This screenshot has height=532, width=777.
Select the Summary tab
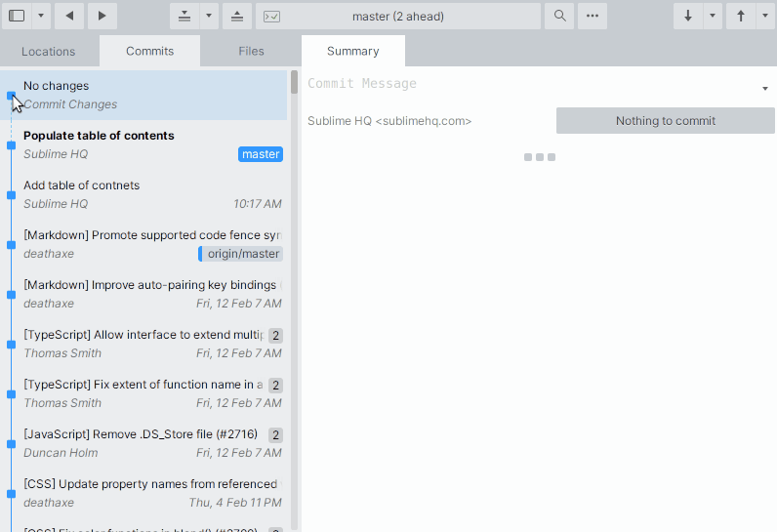tap(352, 51)
